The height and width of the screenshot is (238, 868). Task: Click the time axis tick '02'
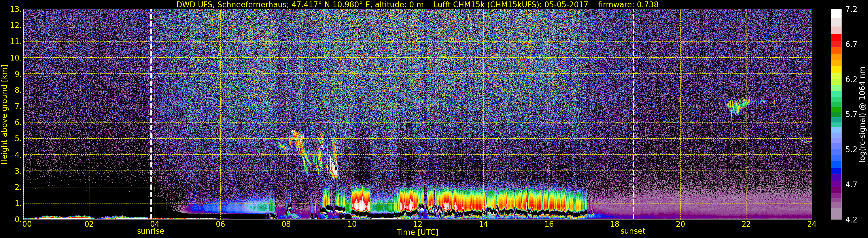pyautogui.click(x=89, y=224)
